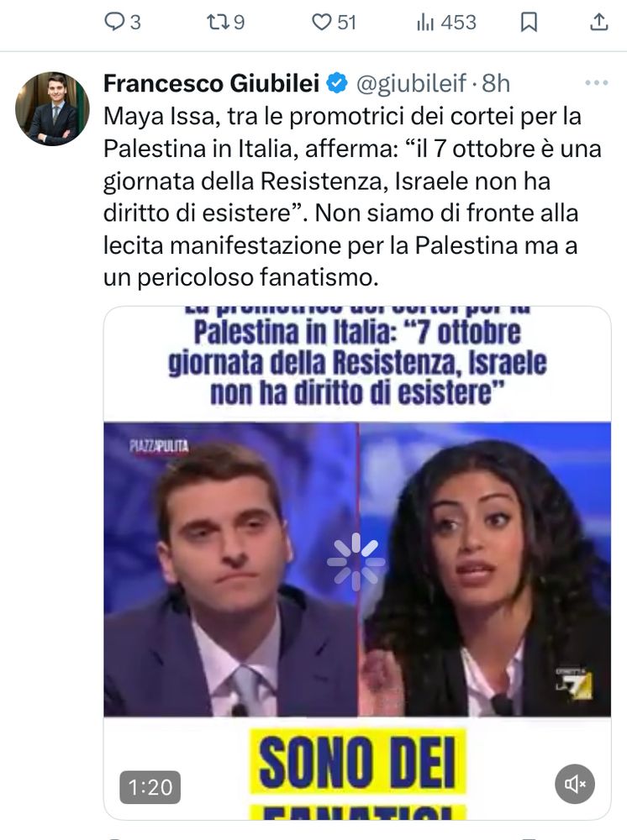Click the La7 channel logo in video
The width and height of the screenshot is (627, 840).
[x=574, y=684]
